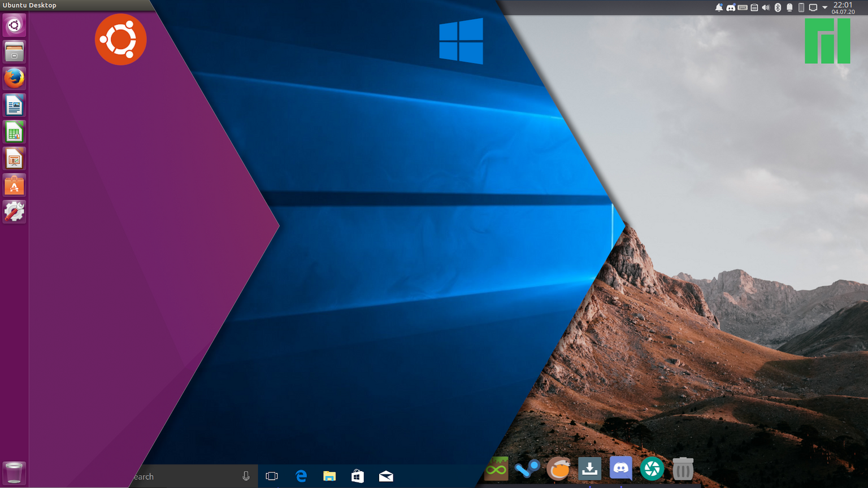Image resolution: width=868 pixels, height=488 pixels.
Task: Open System Settings from the Ubuntu launcher
Action: point(14,212)
